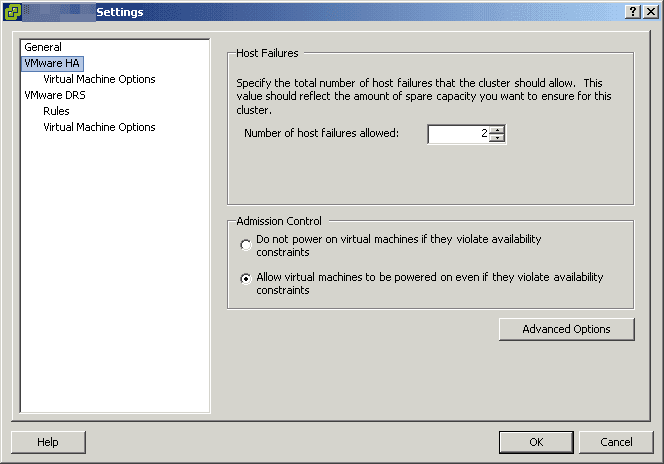Open Virtual Machine Options under VMware HA

[x=99, y=79]
